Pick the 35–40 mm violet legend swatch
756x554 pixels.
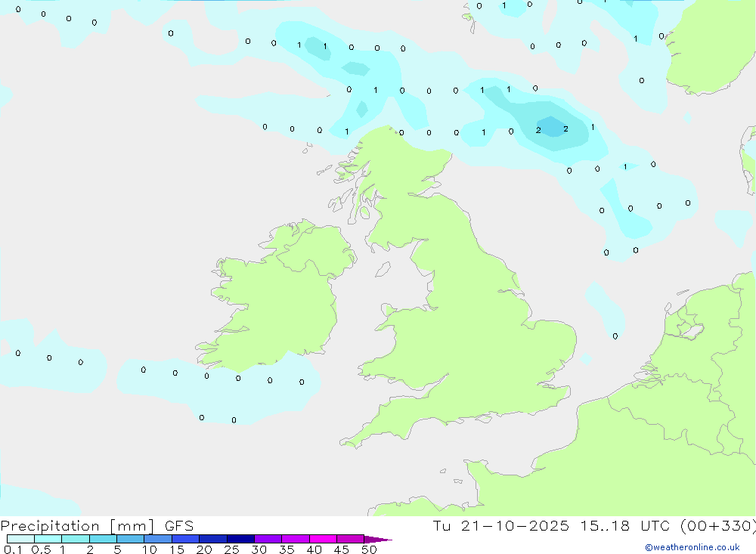296,539
